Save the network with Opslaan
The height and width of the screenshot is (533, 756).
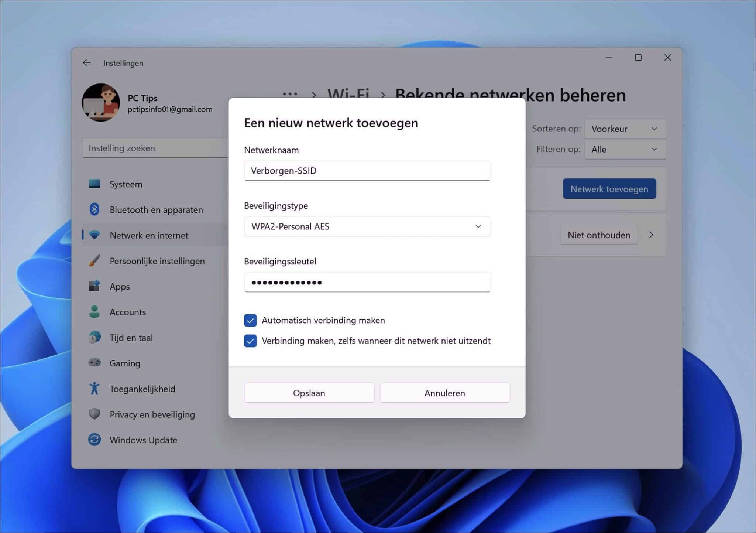tap(309, 393)
